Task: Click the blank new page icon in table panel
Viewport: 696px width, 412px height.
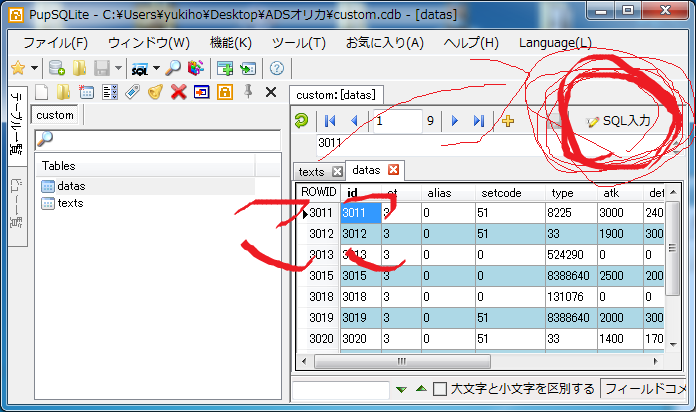Action: 41,92
